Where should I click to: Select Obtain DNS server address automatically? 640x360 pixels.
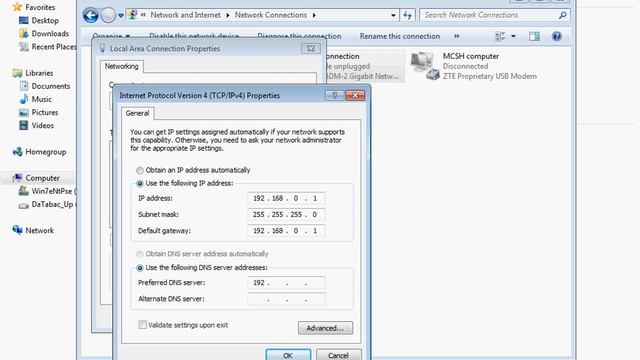click(140, 254)
